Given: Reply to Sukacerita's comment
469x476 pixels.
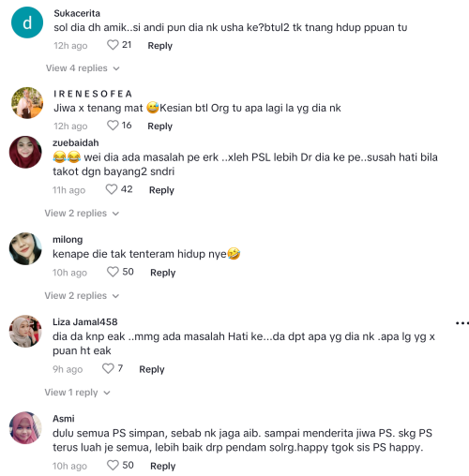Looking at the screenshot, I should point(160,46).
